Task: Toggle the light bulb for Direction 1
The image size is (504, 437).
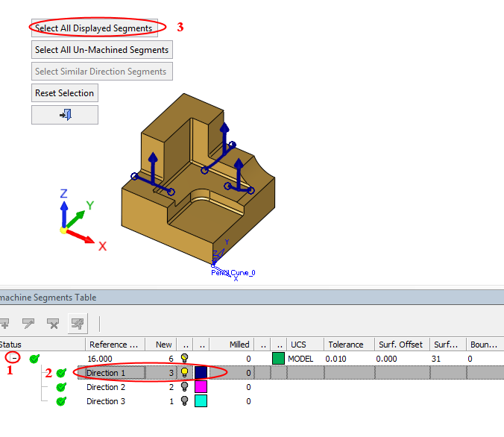Action: tap(184, 373)
